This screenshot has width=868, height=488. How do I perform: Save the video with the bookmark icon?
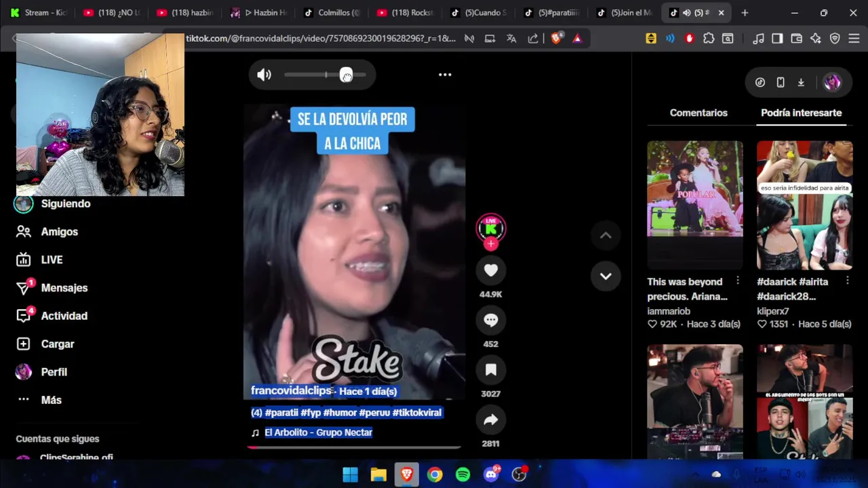(491, 370)
